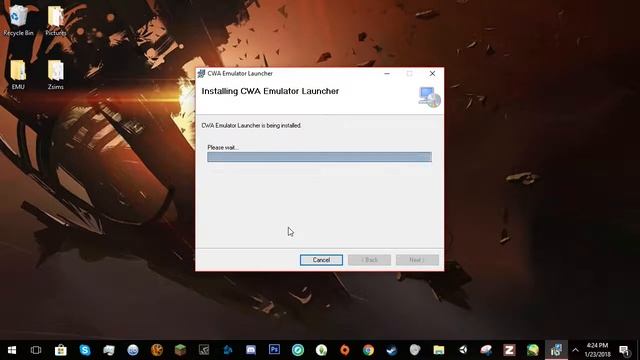Open the Microsoft Store from the taskbar
The image size is (640, 360).
point(61,350)
